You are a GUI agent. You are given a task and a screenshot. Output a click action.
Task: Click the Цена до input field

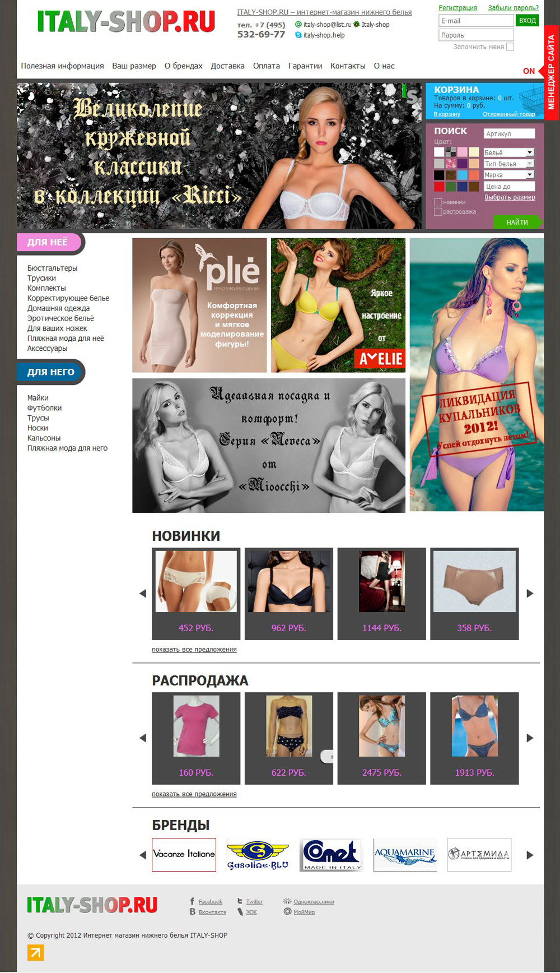point(509,187)
